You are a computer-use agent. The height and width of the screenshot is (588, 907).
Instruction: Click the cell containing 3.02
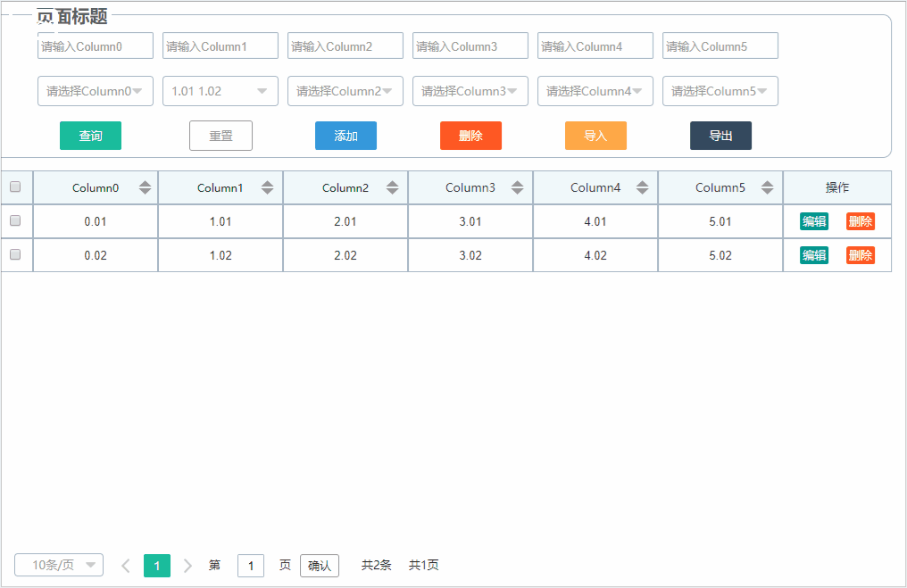pos(470,255)
